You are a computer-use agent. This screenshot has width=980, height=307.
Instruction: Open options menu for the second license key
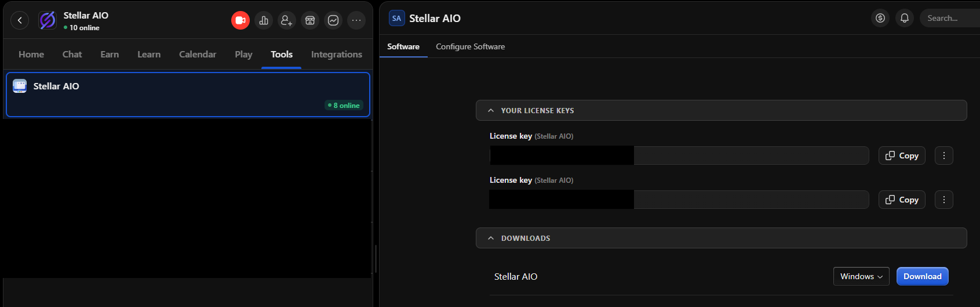(x=943, y=200)
